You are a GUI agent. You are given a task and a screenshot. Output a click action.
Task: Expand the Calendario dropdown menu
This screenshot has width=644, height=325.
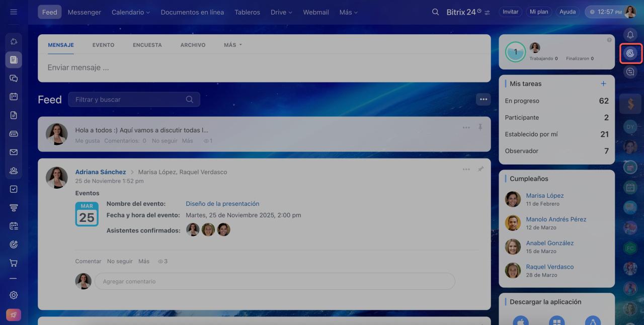pyautogui.click(x=131, y=12)
